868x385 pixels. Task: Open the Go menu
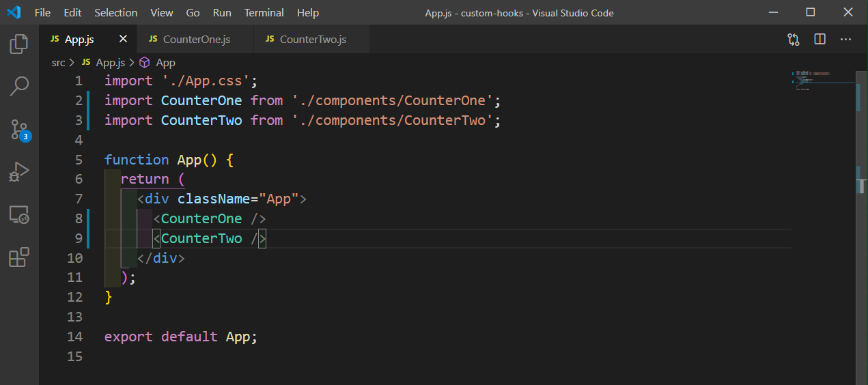click(x=193, y=12)
